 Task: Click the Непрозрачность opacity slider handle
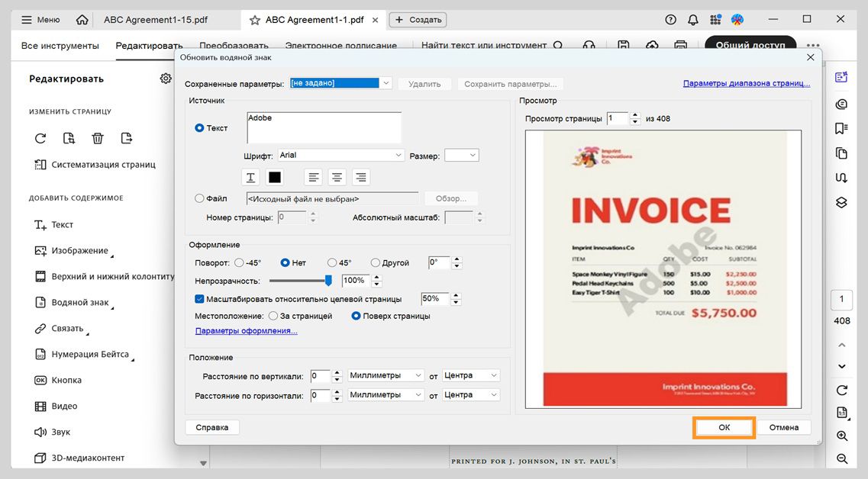click(x=328, y=281)
